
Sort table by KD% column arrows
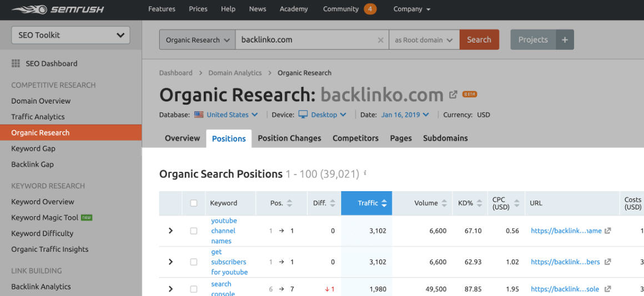coord(479,203)
